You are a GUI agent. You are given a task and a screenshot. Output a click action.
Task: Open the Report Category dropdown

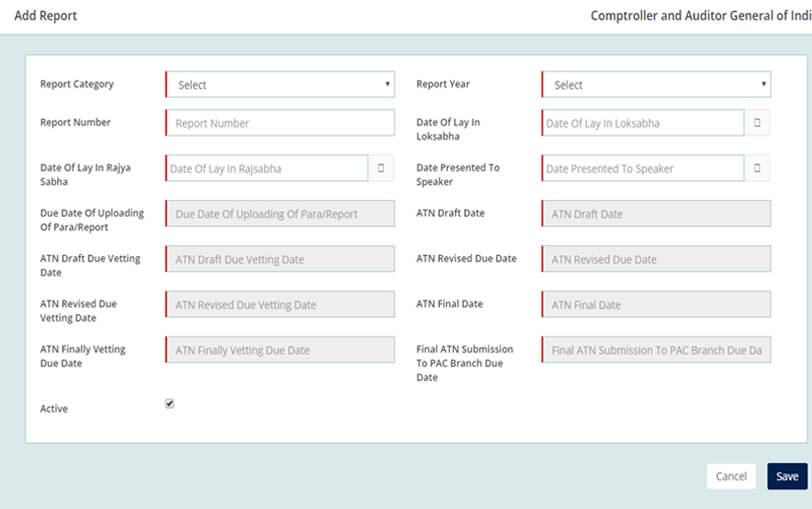tap(280, 84)
